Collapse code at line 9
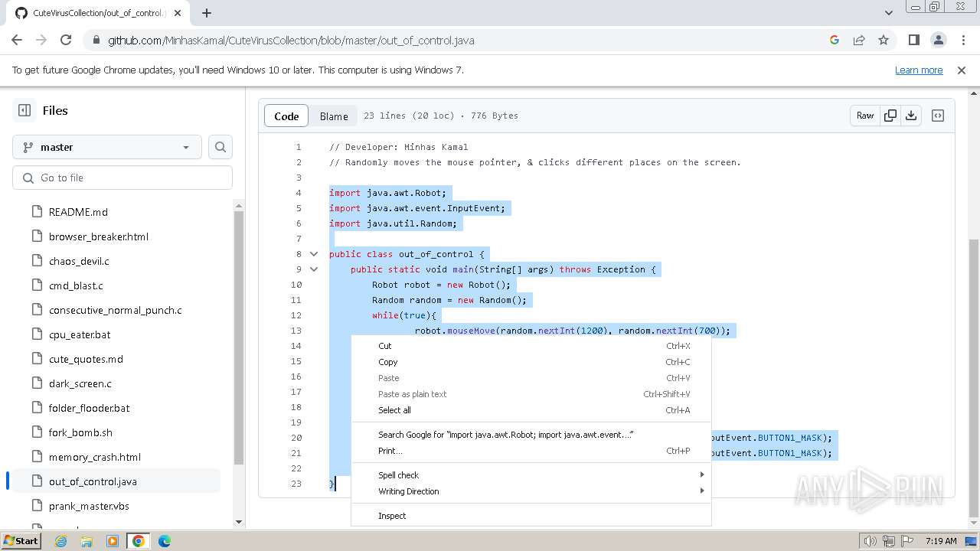The image size is (980, 551). point(314,269)
